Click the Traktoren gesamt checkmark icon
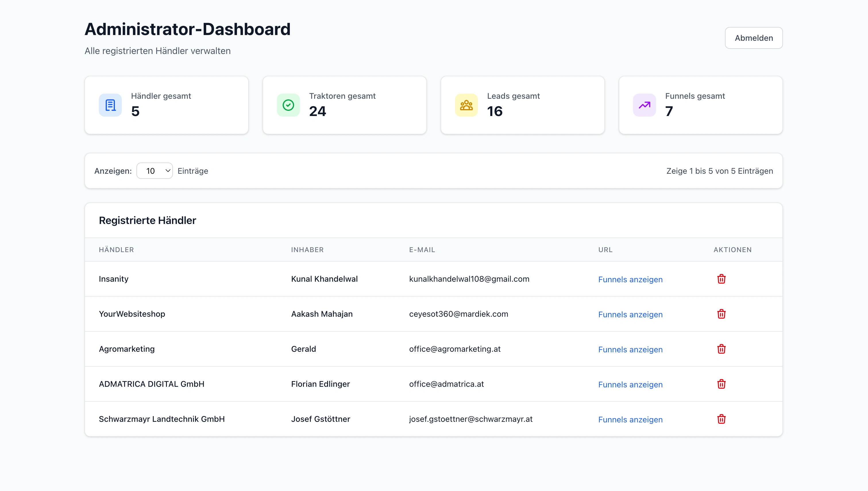Viewport: 868px width, 491px height. click(x=288, y=105)
